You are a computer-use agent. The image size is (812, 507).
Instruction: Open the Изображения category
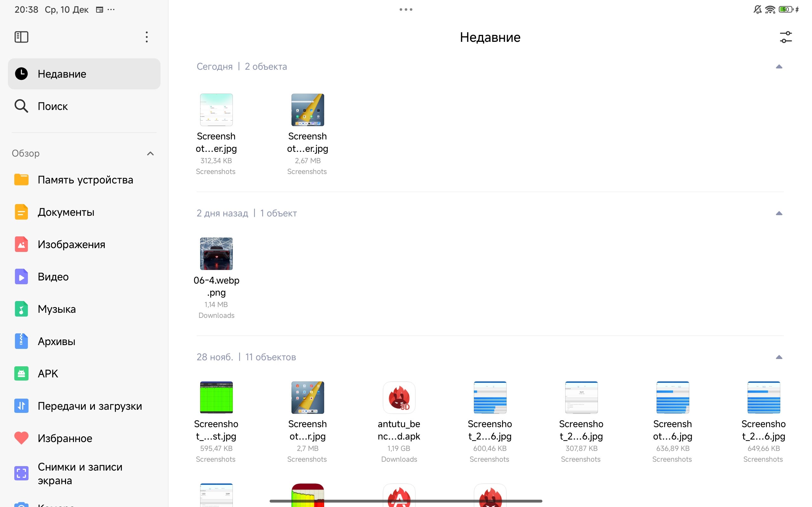click(x=71, y=244)
